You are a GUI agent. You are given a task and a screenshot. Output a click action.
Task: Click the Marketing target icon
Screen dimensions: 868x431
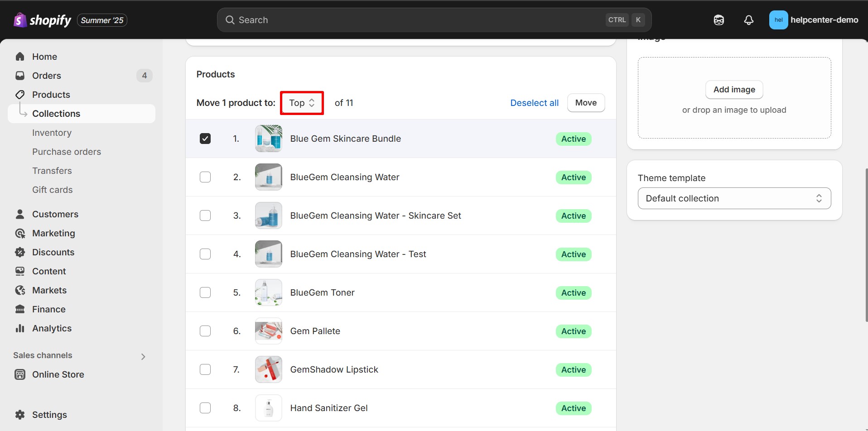(20, 233)
